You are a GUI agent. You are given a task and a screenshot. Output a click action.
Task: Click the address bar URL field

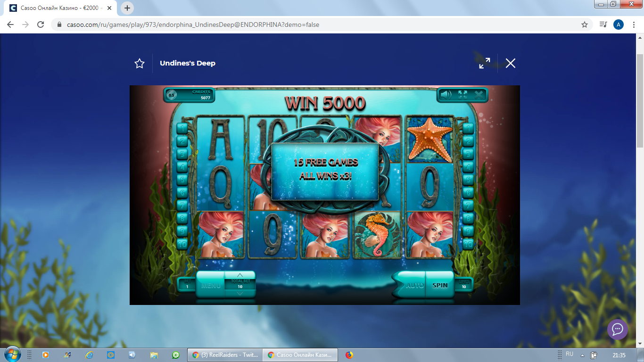pos(321,25)
